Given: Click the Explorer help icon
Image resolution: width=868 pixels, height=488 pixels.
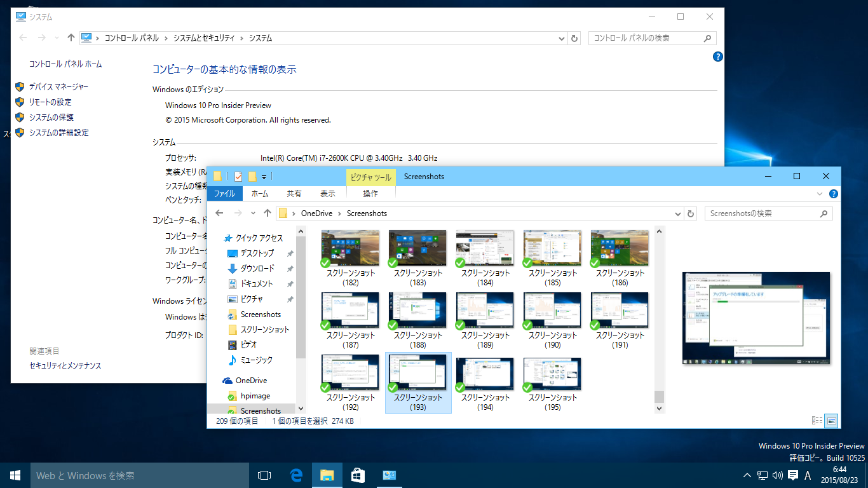Looking at the screenshot, I should [833, 194].
